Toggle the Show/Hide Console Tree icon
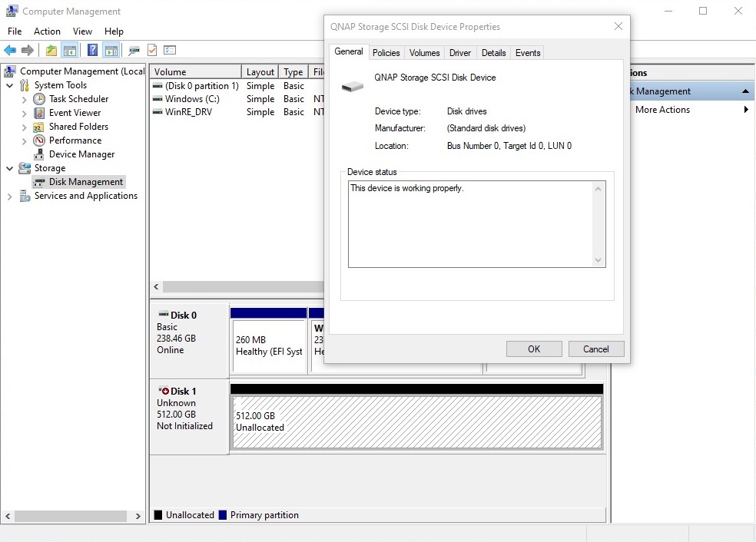 click(69, 50)
